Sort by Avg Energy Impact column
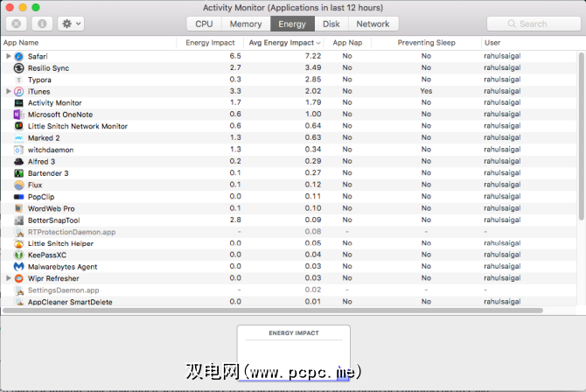 point(284,43)
